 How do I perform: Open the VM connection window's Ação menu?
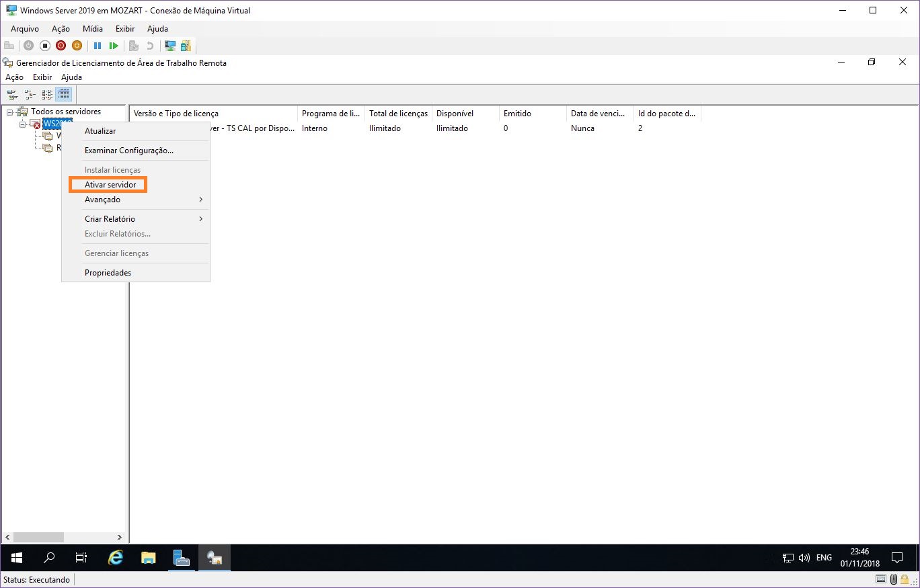point(61,29)
